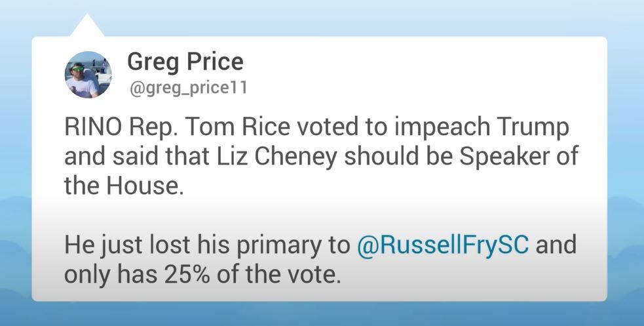The height and width of the screenshot is (326, 644).
Task: Follow the @RussellFrySC mention link
Action: [443, 245]
